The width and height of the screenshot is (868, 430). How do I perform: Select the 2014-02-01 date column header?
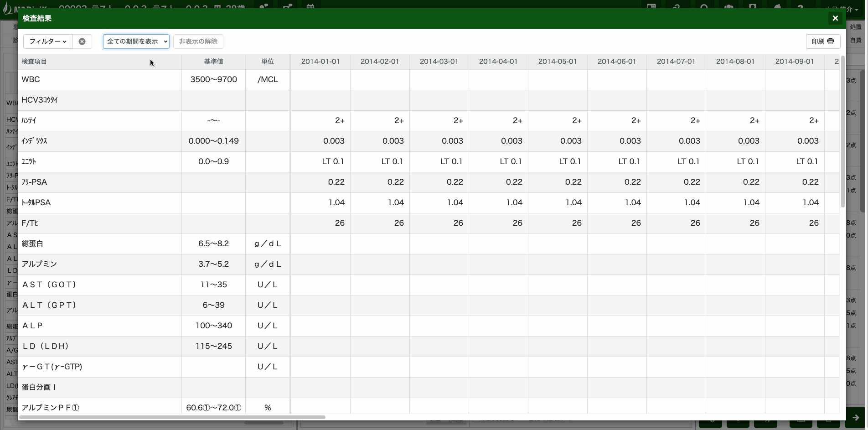(x=380, y=62)
